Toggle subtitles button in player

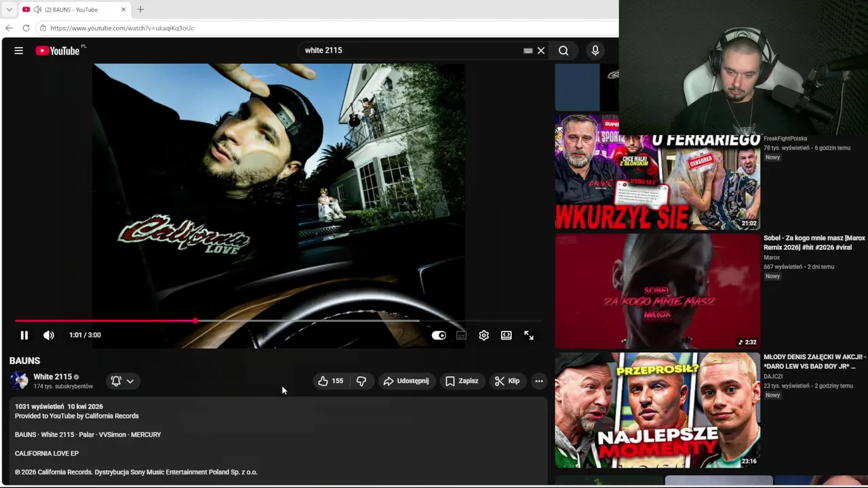[461, 335]
